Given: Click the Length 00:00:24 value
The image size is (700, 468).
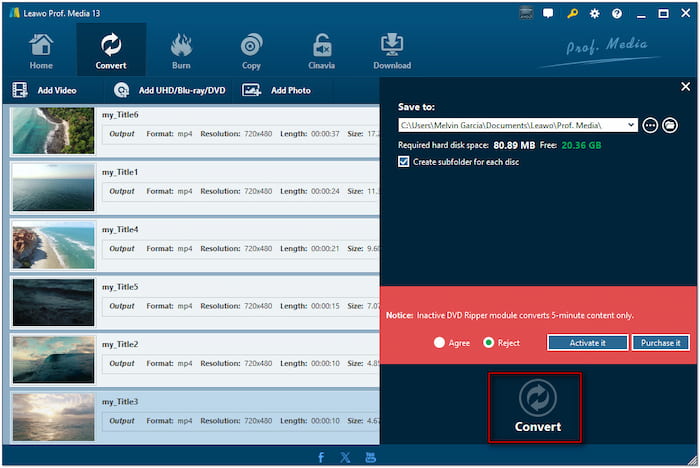Looking at the screenshot, I should 325,191.
